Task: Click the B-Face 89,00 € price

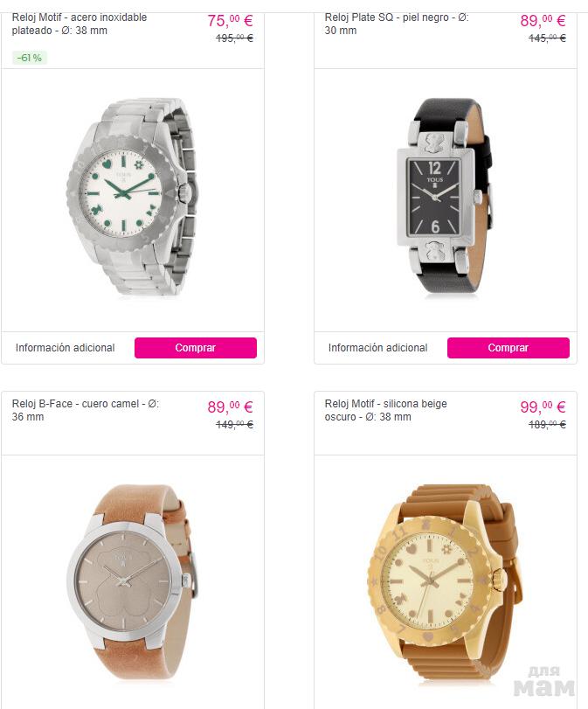Action: click(x=230, y=407)
